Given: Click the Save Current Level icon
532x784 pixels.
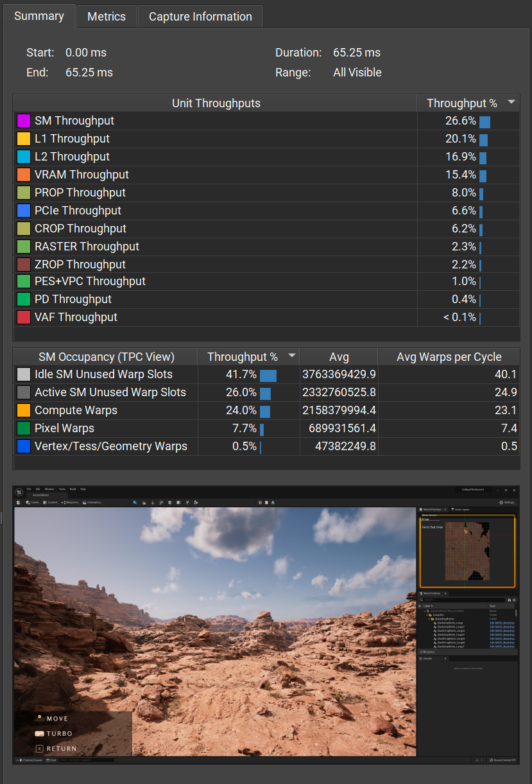Looking at the screenshot, I should [x=19, y=503].
